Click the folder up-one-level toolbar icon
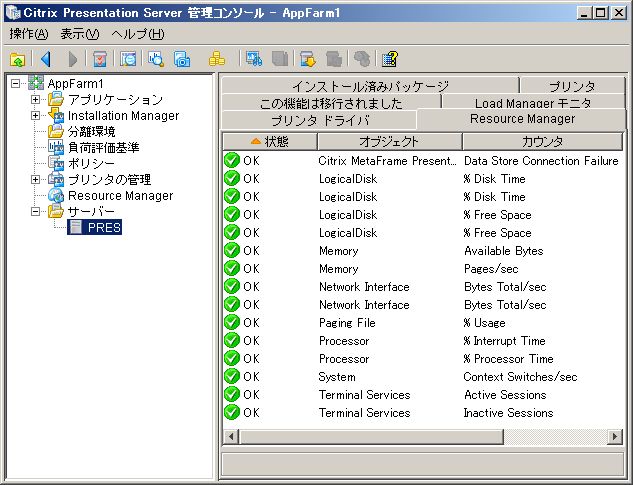The image size is (633, 485). pos(17,59)
